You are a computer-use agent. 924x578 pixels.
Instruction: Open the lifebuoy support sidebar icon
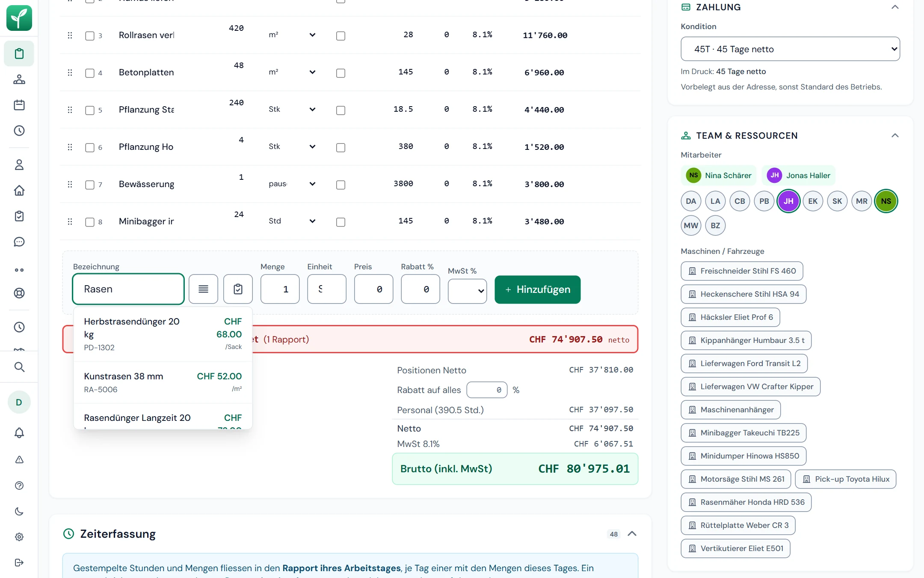19,293
